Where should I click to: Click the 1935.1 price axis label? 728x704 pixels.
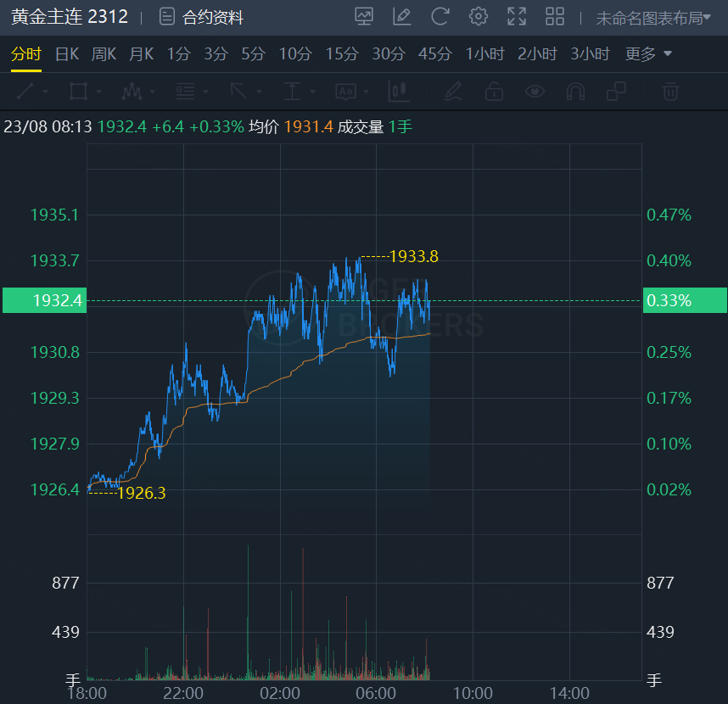point(54,215)
